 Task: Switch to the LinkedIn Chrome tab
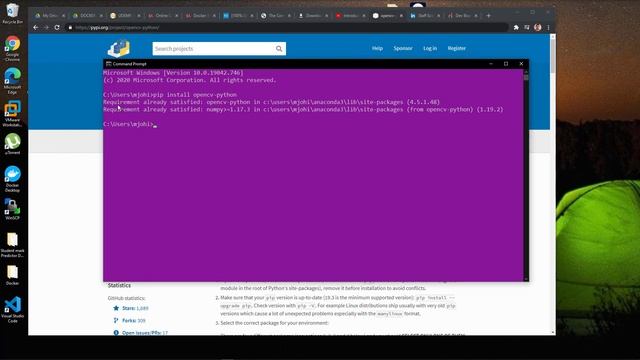pos(425,16)
